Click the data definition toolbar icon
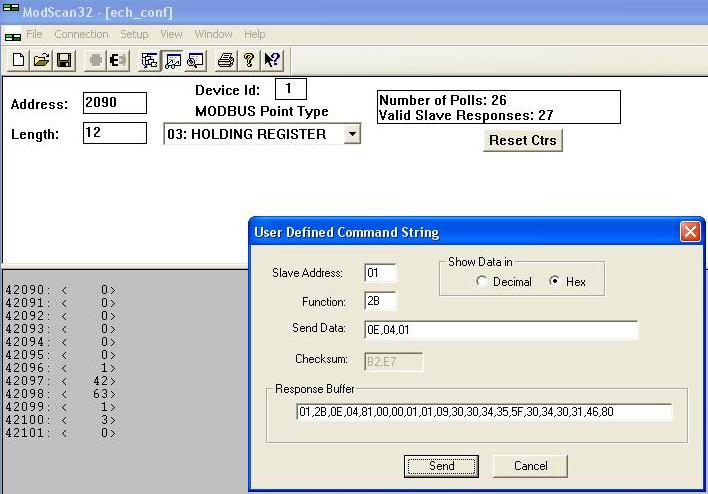 pyautogui.click(x=150, y=60)
